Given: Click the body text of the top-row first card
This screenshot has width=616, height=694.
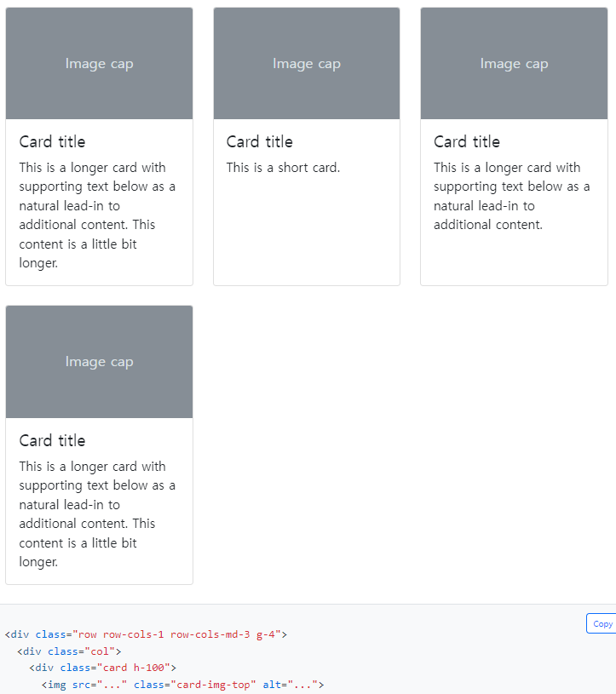Looking at the screenshot, I should point(97,215).
